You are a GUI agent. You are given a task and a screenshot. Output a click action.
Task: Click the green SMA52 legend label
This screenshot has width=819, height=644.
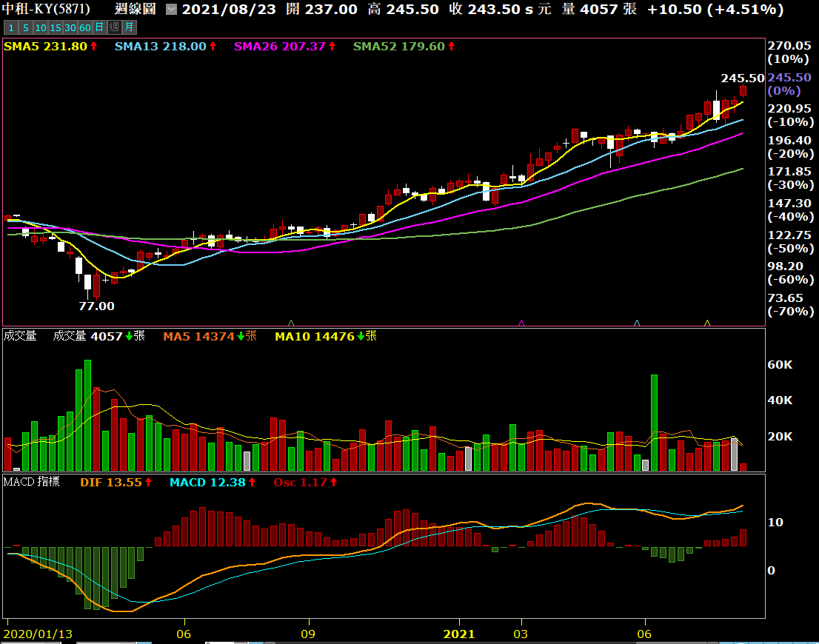398,46
